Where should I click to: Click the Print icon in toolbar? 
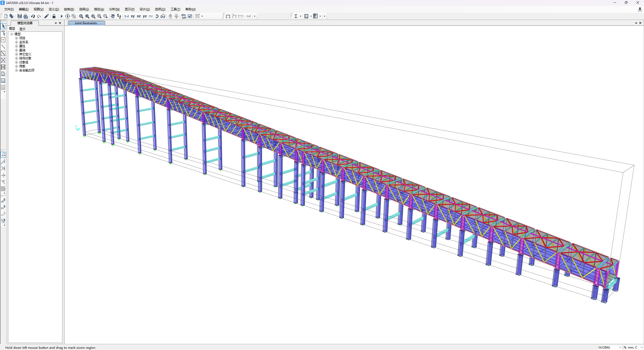pos(25,16)
